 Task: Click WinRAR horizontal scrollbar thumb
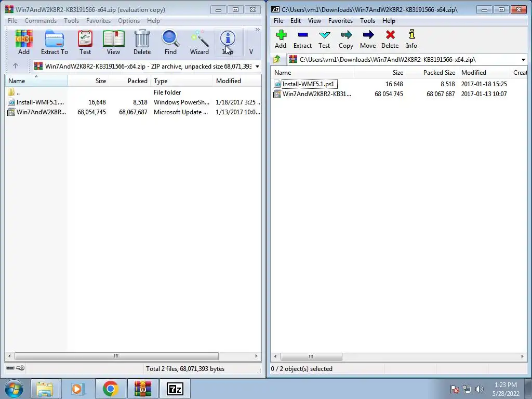(x=116, y=356)
